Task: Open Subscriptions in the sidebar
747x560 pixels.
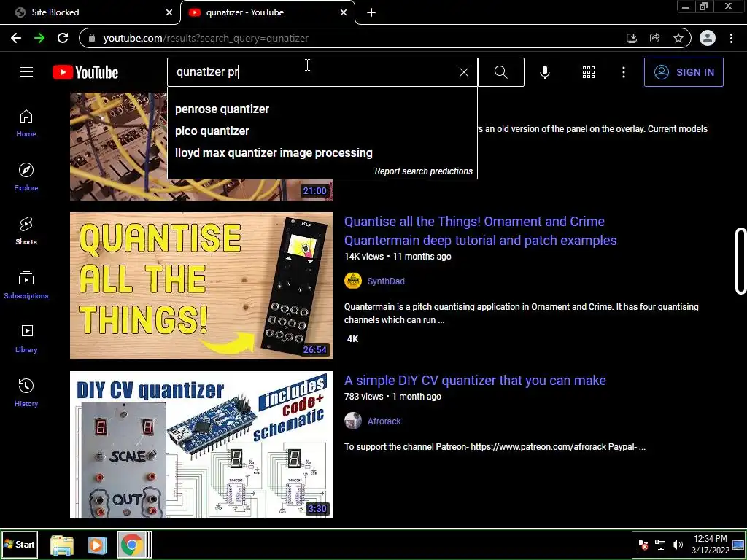Action: click(26, 285)
